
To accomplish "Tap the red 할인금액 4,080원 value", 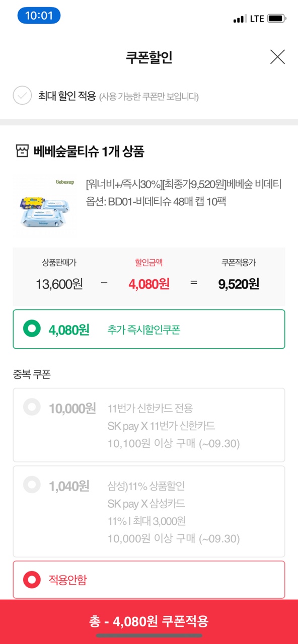I will tap(149, 284).
